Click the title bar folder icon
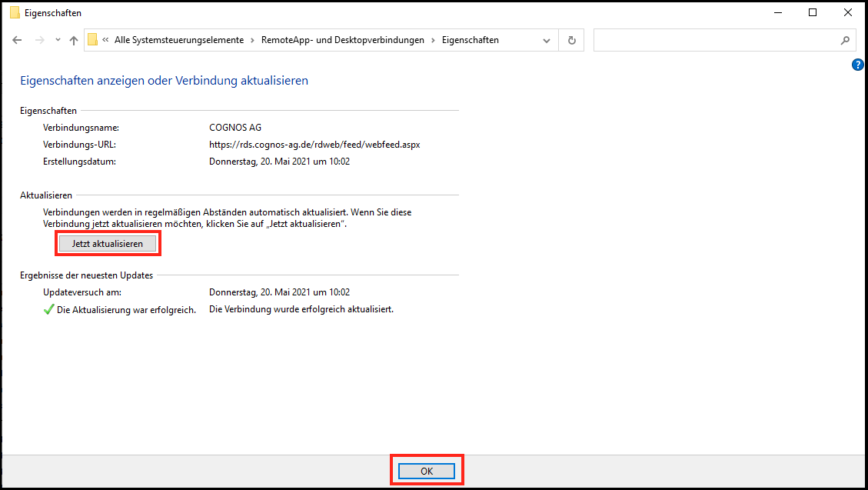 point(15,13)
